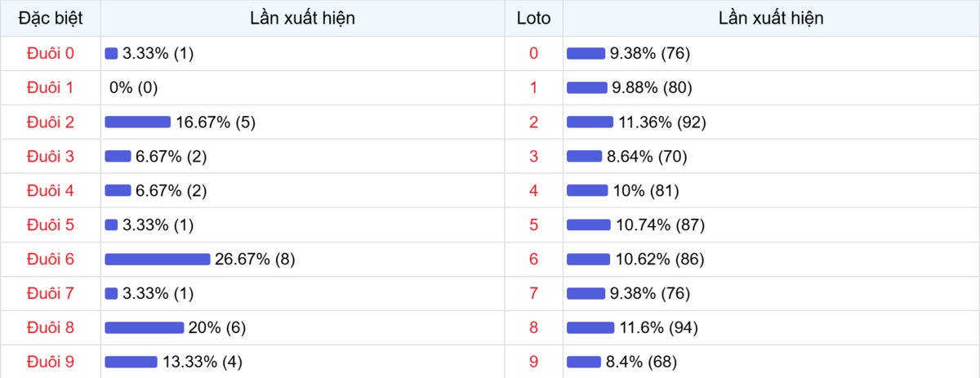This screenshot has width=980, height=378.
Task: Click the blue bar beside "11.36% (92)"
Action: [x=590, y=122]
